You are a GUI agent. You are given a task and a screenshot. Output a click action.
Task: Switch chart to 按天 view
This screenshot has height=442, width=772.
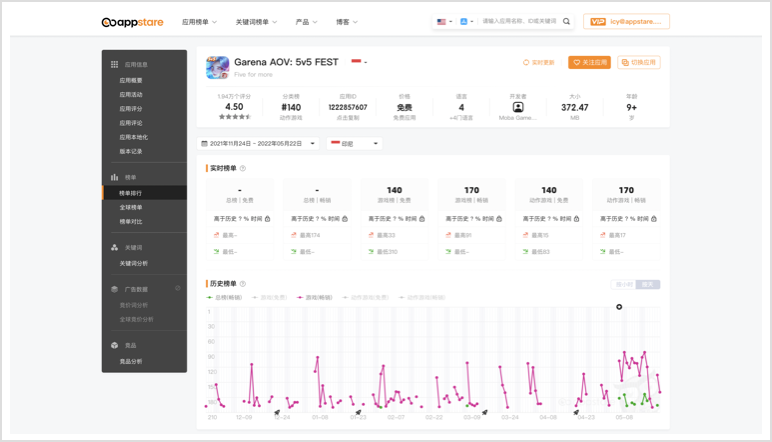tap(648, 285)
